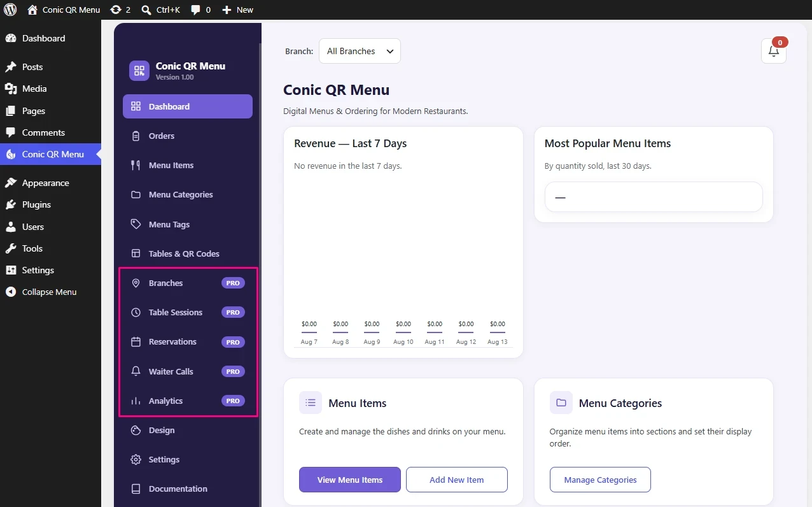Click "No revenue in the last 7 days."
This screenshot has width=812, height=507.
tap(348, 166)
